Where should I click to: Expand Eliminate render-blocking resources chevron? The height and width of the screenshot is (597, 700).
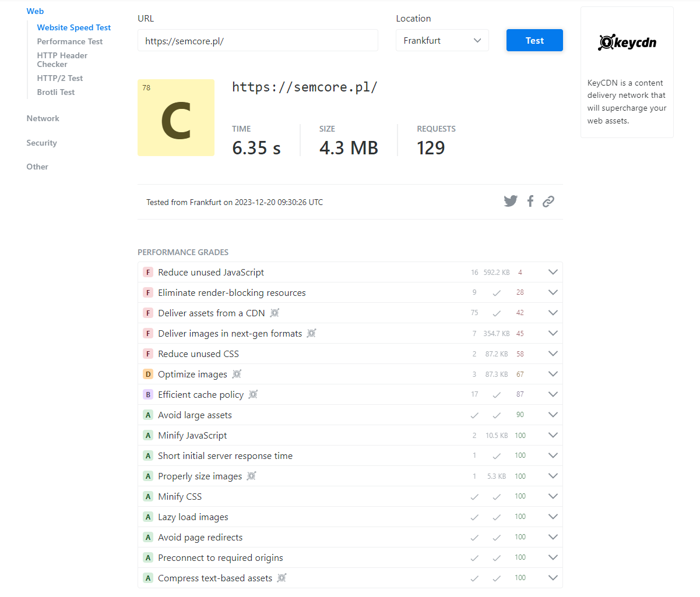(x=553, y=292)
